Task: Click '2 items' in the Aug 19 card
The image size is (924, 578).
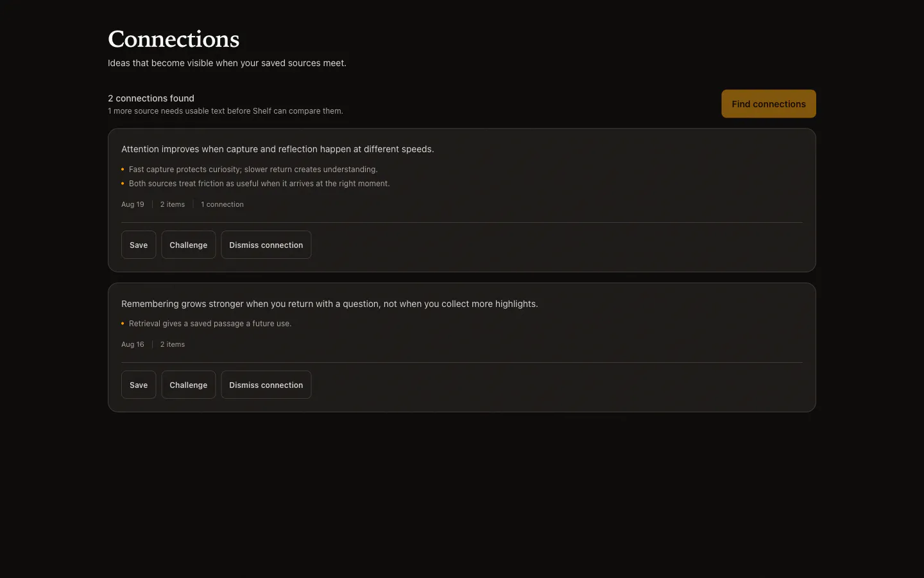Action: click(173, 204)
